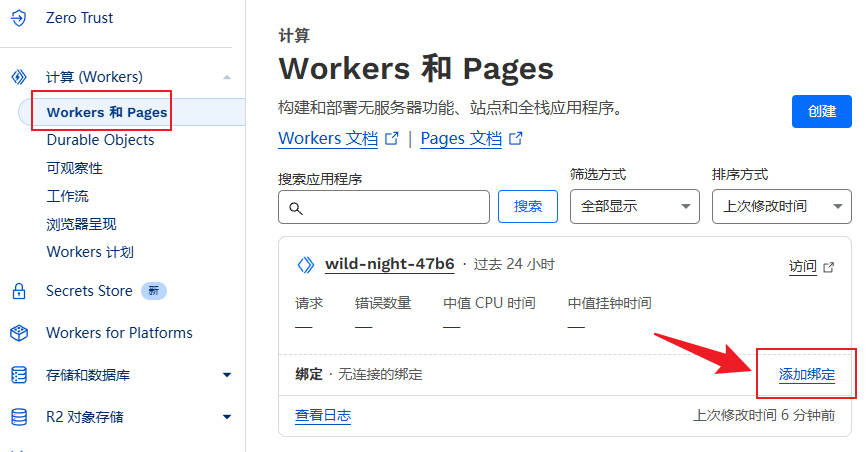868x452 pixels.
Task: Select Durable Objects in the sidebar
Action: click(x=100, y=140)
